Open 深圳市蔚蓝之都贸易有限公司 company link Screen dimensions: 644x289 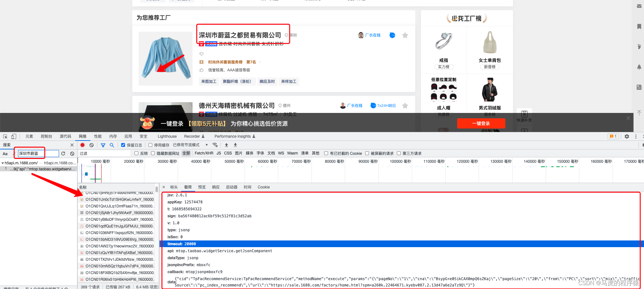click(240, 35)
